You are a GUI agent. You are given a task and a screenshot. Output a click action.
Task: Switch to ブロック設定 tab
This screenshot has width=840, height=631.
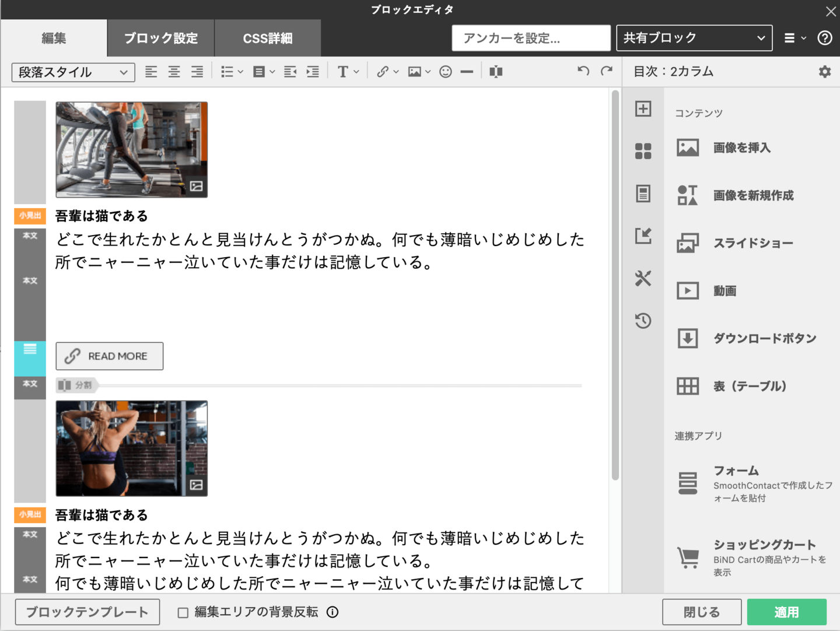[161, 38]
